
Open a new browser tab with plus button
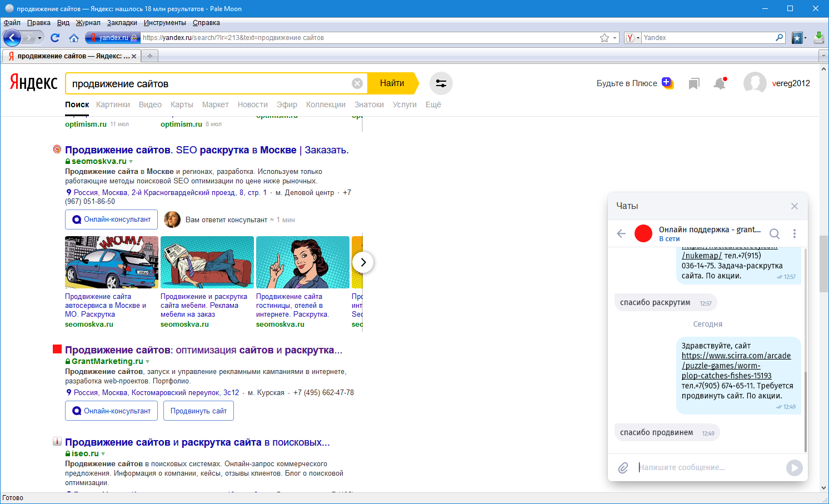click(x=150, y=56)
